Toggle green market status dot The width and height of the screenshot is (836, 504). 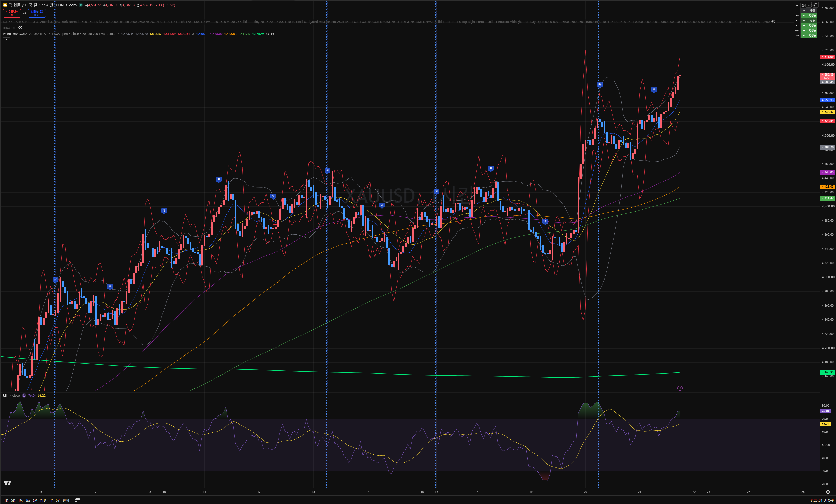tap(81, 5)
